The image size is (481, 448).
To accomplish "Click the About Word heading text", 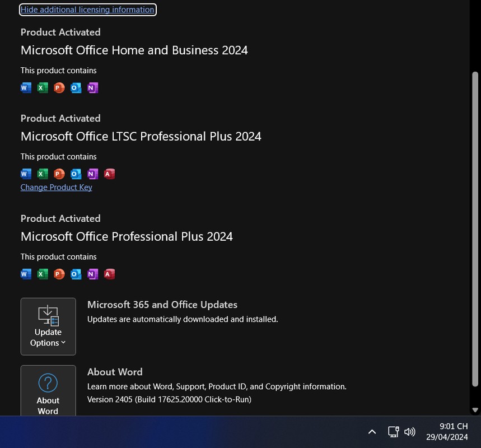I will pyautogui.click(x=115, y=372).
